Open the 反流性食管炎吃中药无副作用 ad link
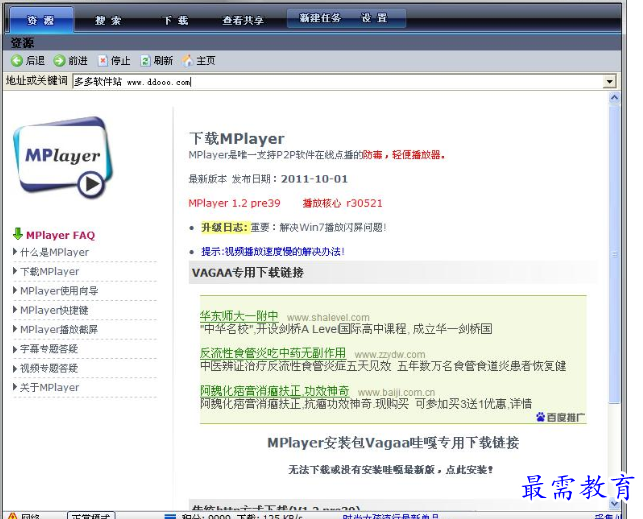Screen dimensions: 643x519 tap(273, 353)
